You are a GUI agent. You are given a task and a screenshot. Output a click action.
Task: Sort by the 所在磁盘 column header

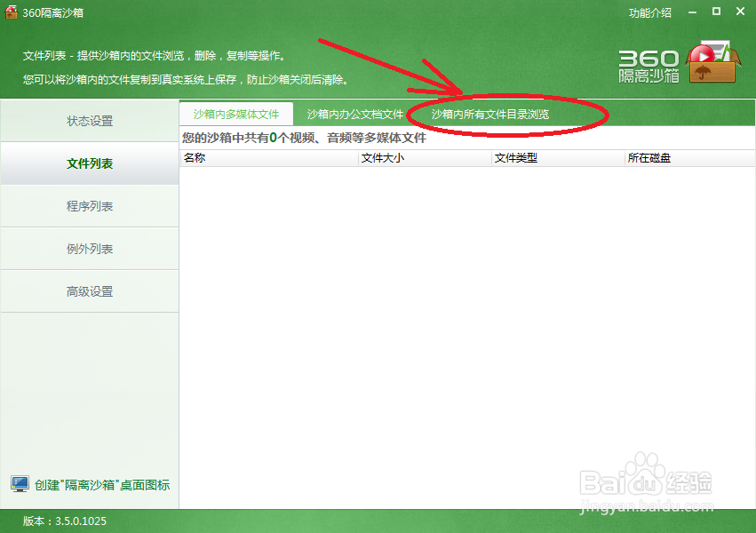690,158
